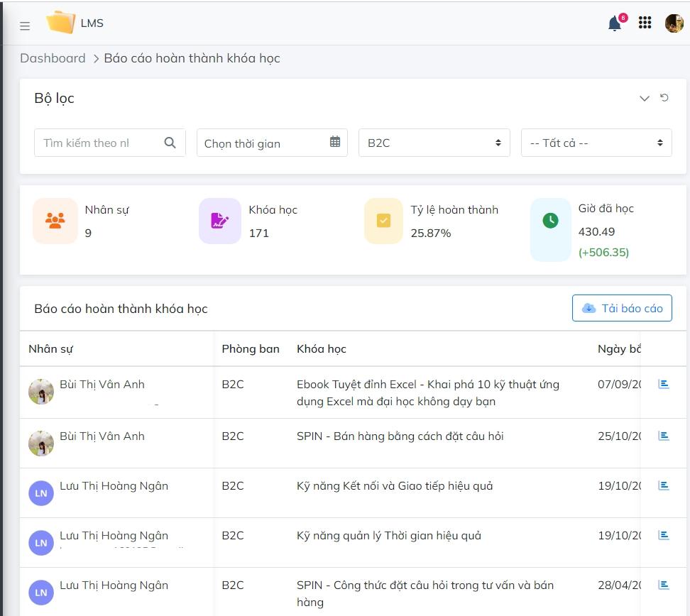This screenshot has height=616, width=690.
Task: Open the hamburger navigation menu
Action: click(x=25, y=26)
